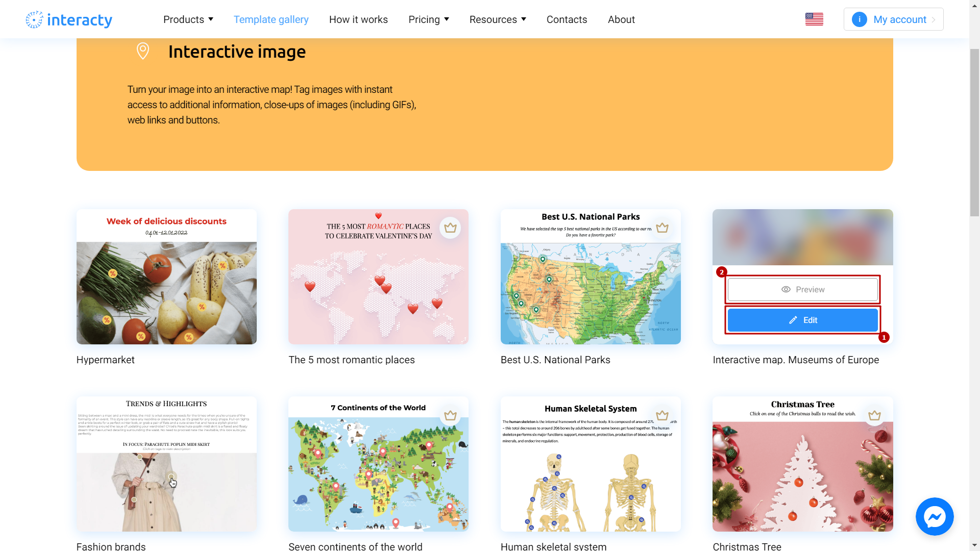Click the crown icon on Seven continents of the world

pyautogui.click(x=450, y=415)
